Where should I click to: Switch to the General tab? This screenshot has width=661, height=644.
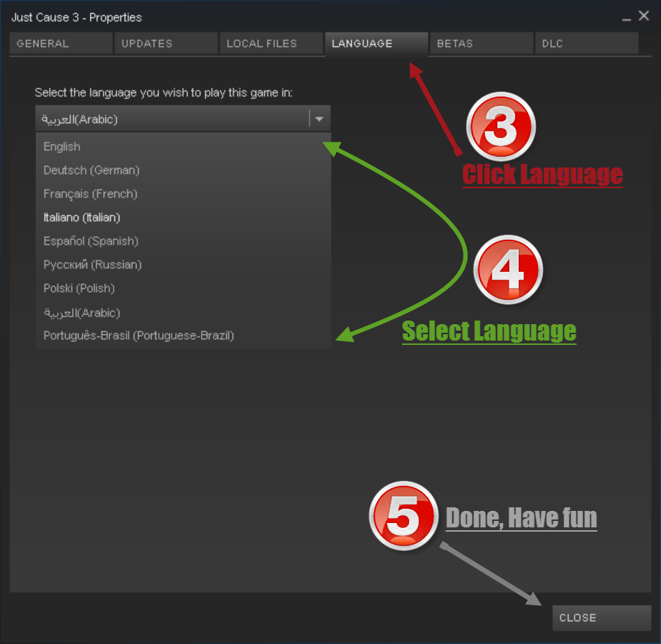[x=61, y=44]
